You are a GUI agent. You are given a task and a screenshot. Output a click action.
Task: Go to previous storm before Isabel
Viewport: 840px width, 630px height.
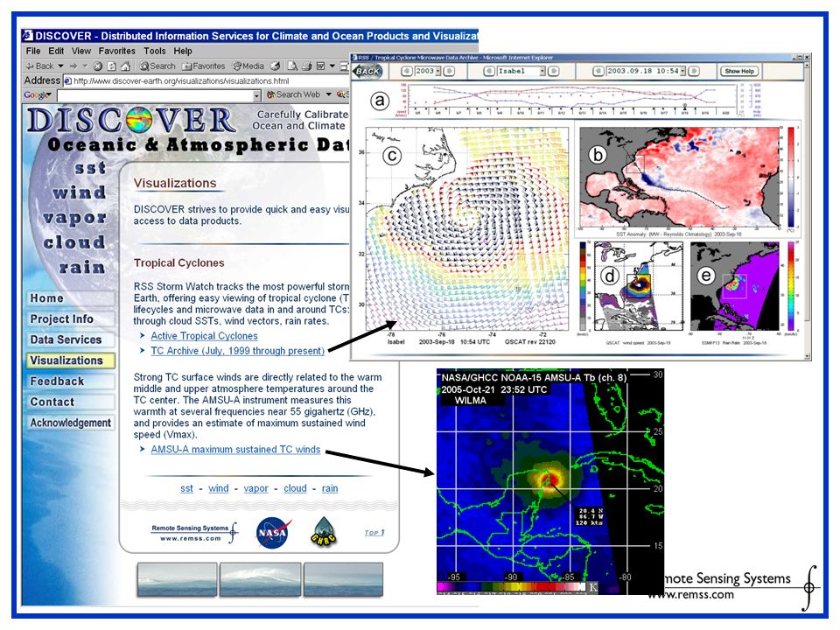coord(489,71)
